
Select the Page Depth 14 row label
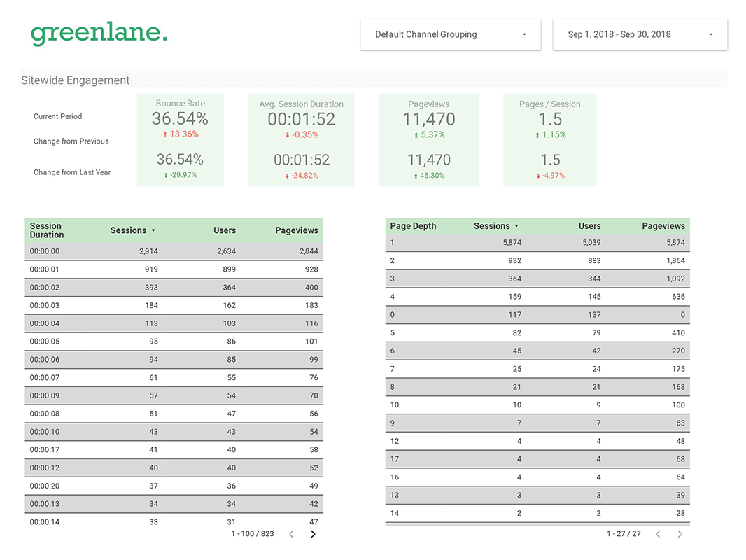pos(395,513)
